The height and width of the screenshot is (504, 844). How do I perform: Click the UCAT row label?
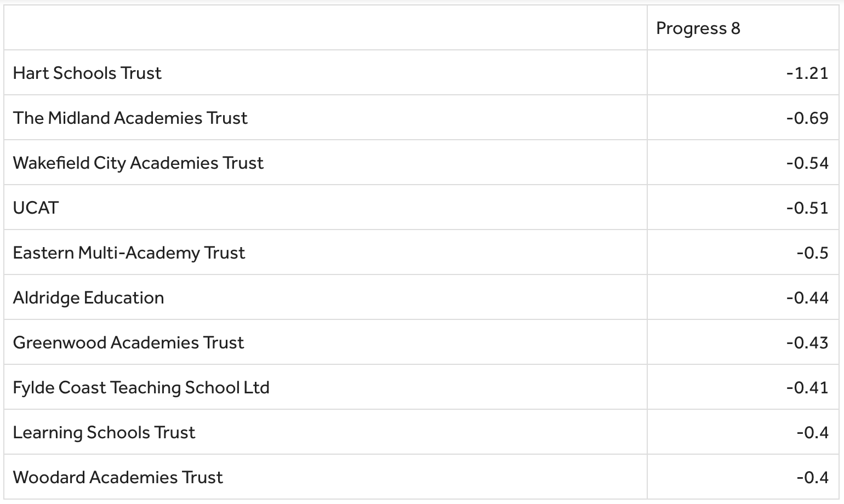coord(36,208)
